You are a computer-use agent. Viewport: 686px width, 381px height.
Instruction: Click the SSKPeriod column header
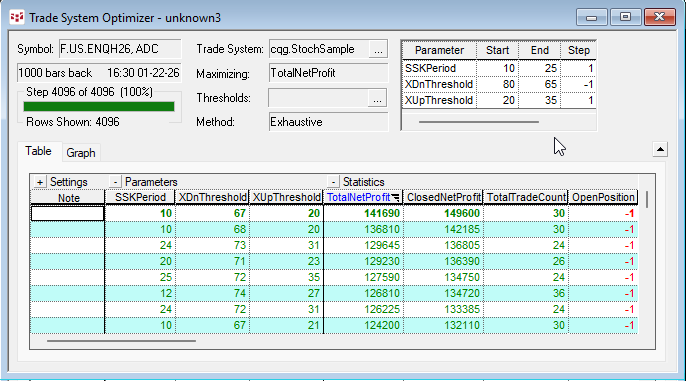coord(140,197)
